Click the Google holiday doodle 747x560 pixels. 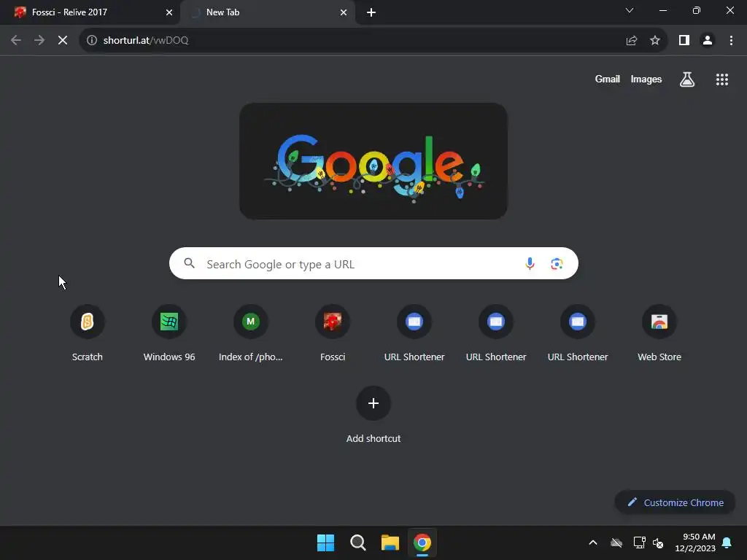[x=373, y=161]
